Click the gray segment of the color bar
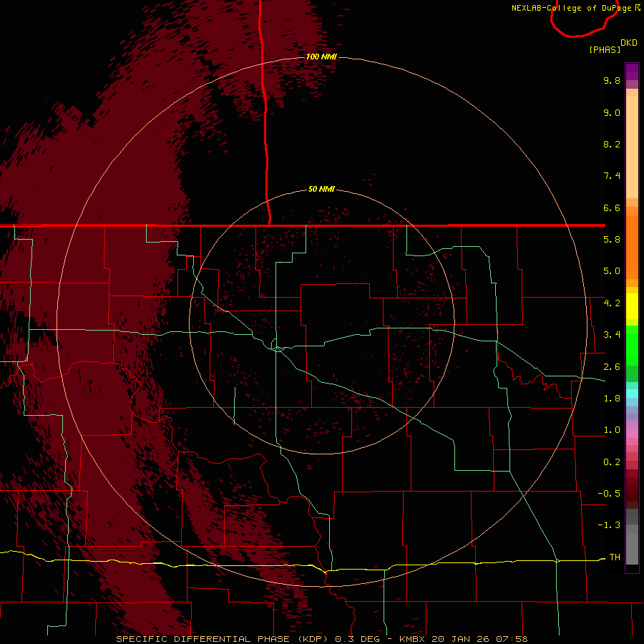Screen dimensions: 644x644 (632, 537)
